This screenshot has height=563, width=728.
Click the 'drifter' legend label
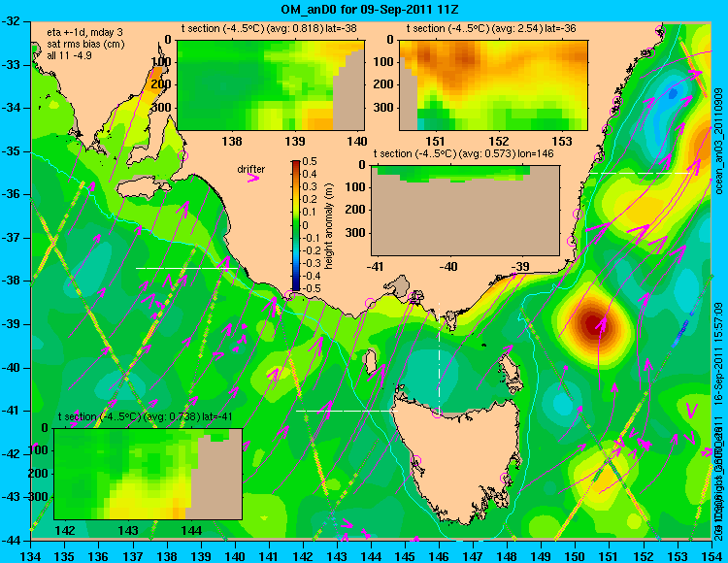[x=250, y=170]
